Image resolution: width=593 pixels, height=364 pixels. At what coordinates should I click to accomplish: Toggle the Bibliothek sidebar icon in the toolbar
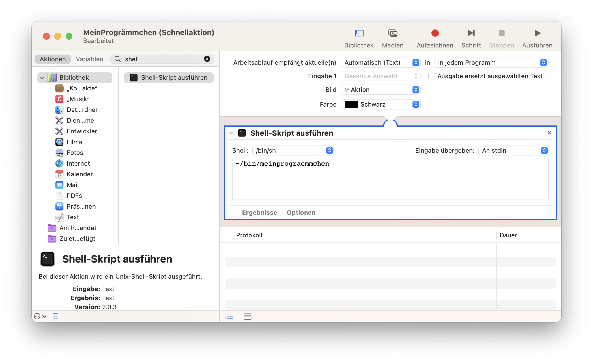click(x=359, y=33)
